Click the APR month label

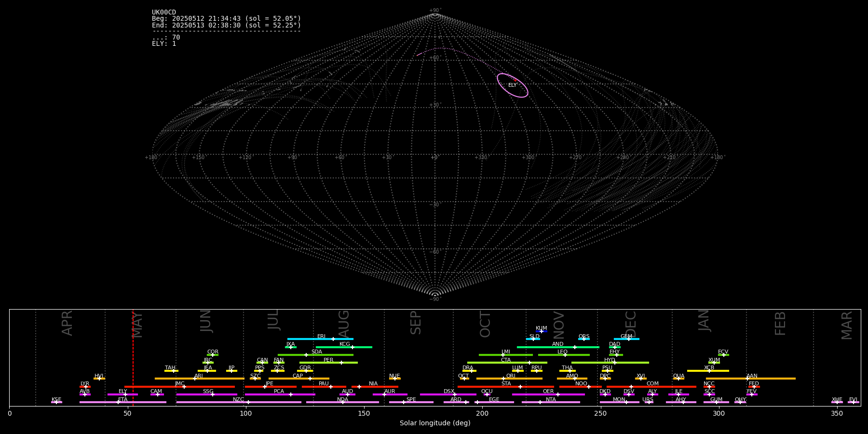click(x=67, y=323)
